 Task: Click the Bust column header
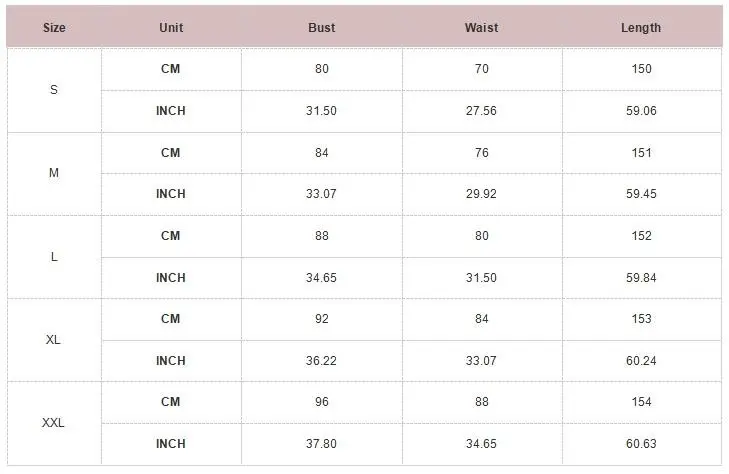(322, 28)
